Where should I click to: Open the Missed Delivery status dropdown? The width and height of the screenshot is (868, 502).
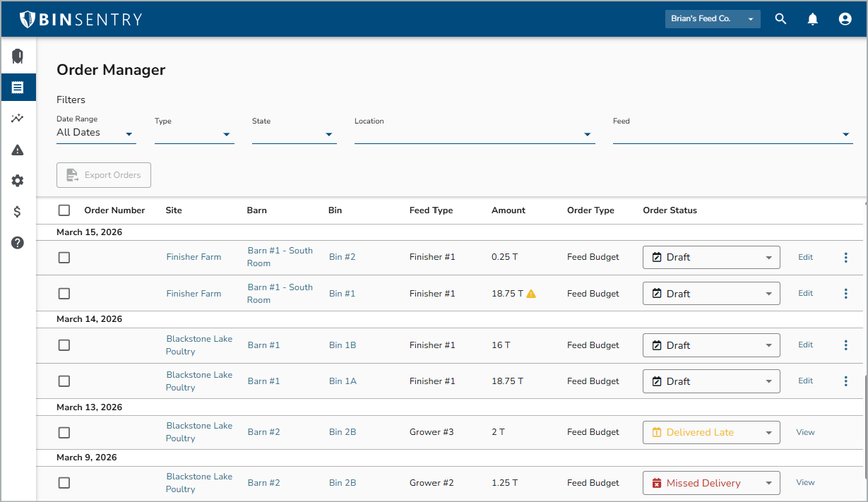(x=711, y=484)
